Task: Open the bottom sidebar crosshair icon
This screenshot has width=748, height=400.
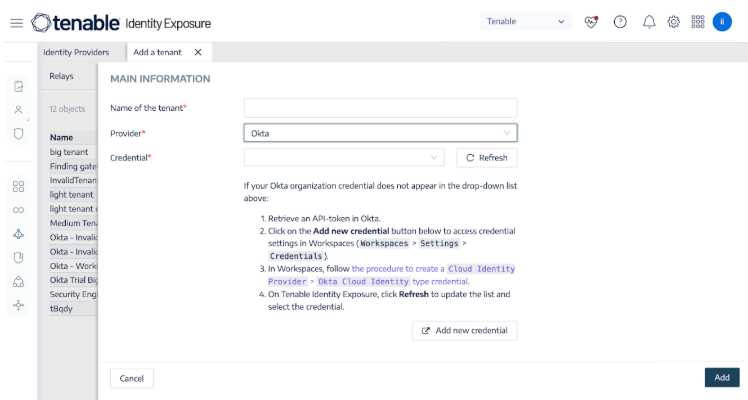Action: [x=19, y=305]
